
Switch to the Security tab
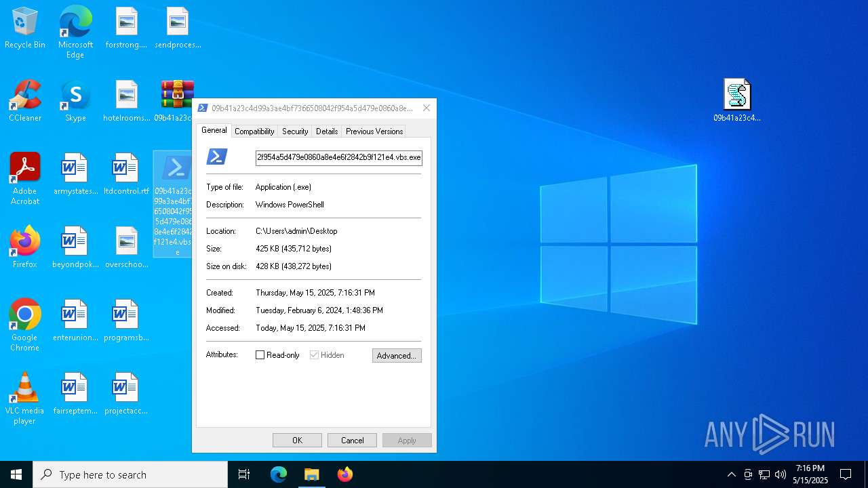point(295,131)
